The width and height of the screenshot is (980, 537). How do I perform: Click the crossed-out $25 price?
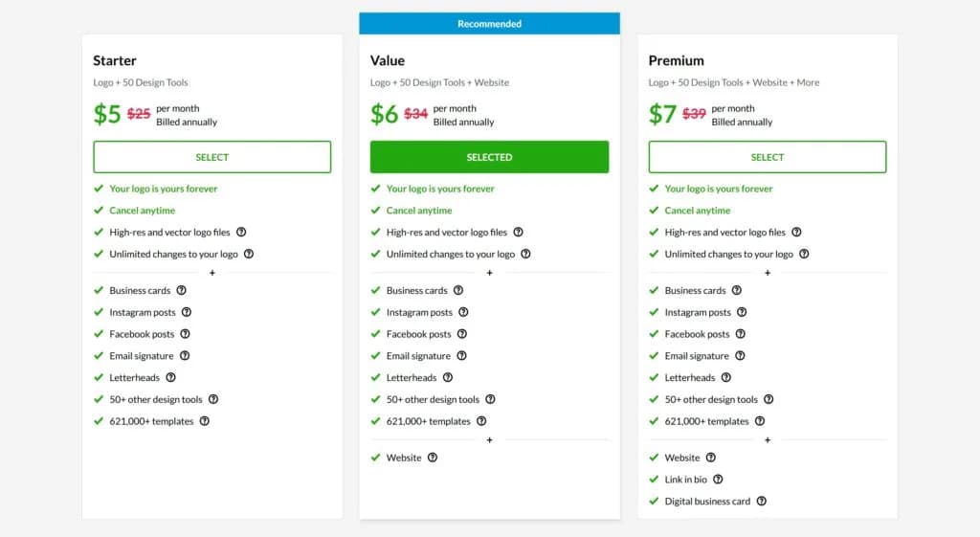(139, 114)
